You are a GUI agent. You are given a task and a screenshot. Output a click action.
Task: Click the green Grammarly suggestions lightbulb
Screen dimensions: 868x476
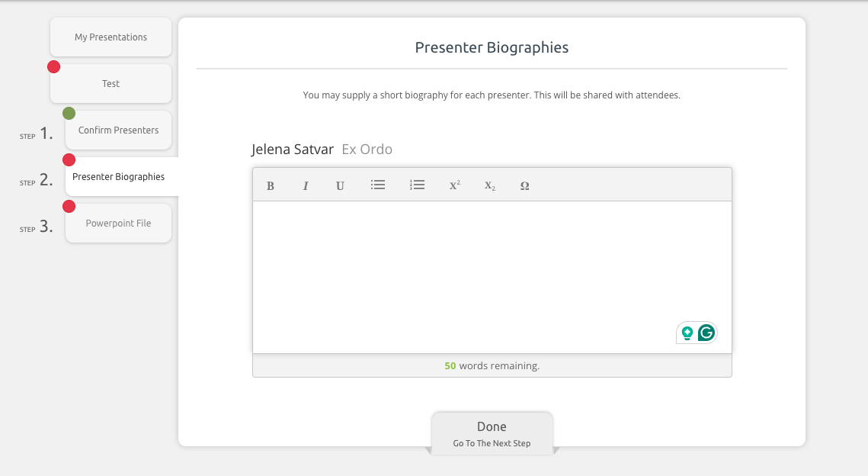coord(687,332)
